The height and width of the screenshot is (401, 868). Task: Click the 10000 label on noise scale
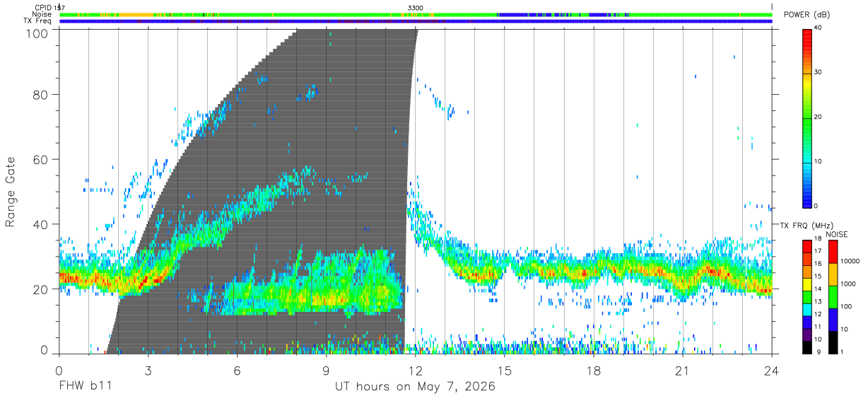(x=850, y=261)
